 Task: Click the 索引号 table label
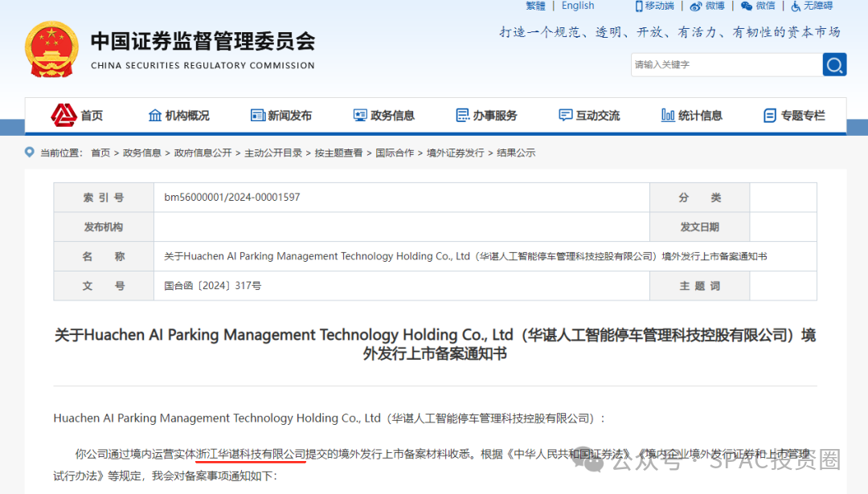[x=104, y=198]
